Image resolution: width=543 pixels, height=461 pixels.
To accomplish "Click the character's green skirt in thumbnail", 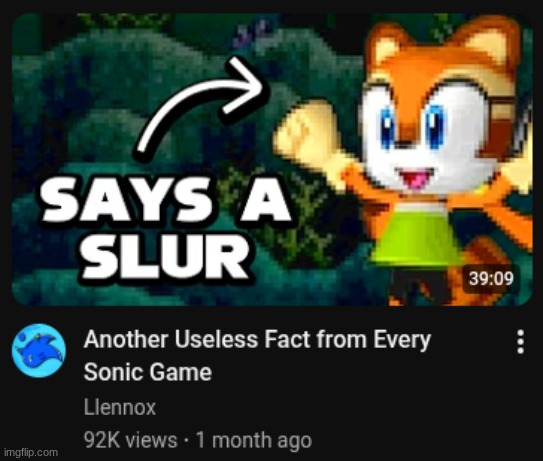I will pos(417,237).
